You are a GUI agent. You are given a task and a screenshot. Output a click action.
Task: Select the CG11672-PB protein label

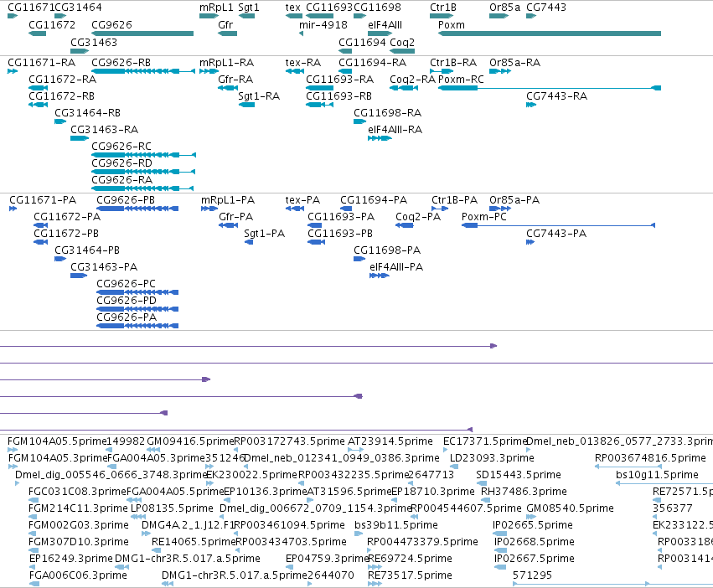pyautogui.click(x=66, y=234)
